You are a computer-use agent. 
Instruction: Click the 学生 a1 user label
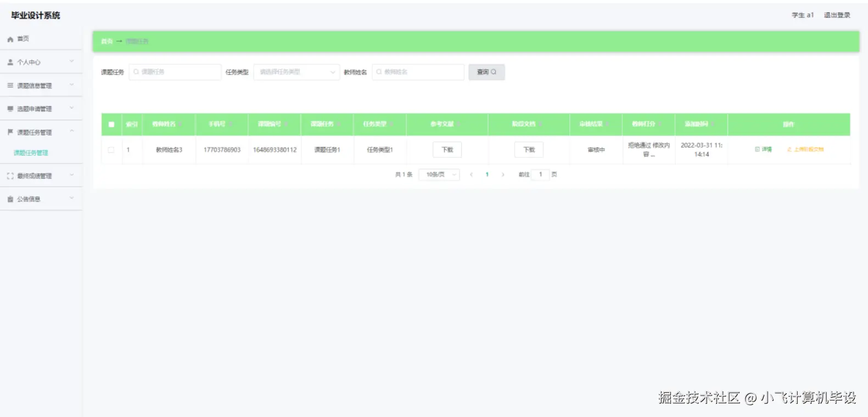coord(803,15)
